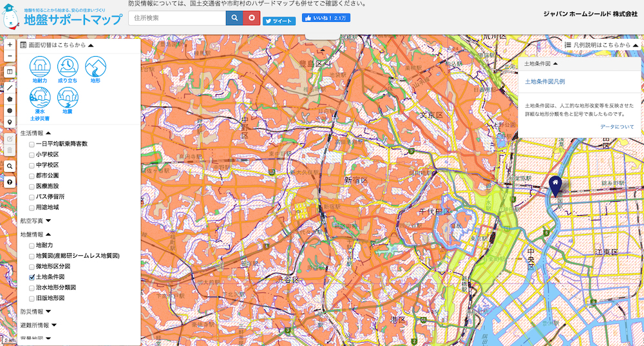The width and height of the screenshot is (644, 346).
Task: Switch to 成り立ち history view icon
Action: 68,70
